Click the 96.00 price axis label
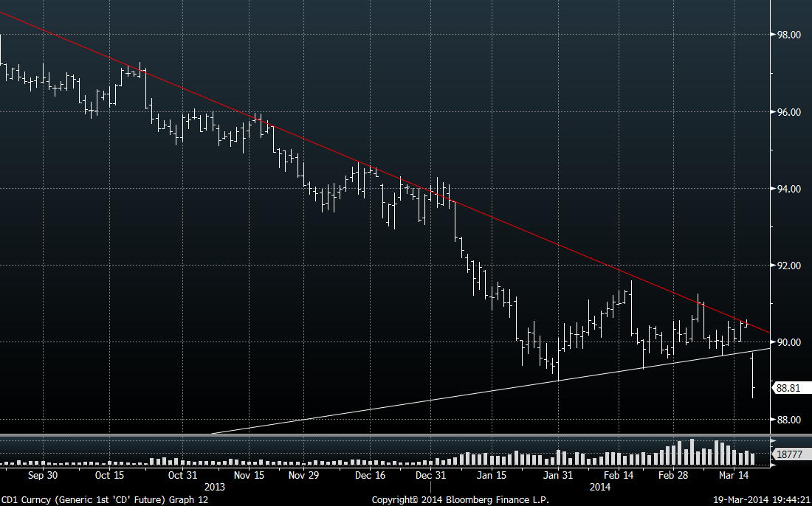Screen dimensions: 812x506 click(789, 112)
